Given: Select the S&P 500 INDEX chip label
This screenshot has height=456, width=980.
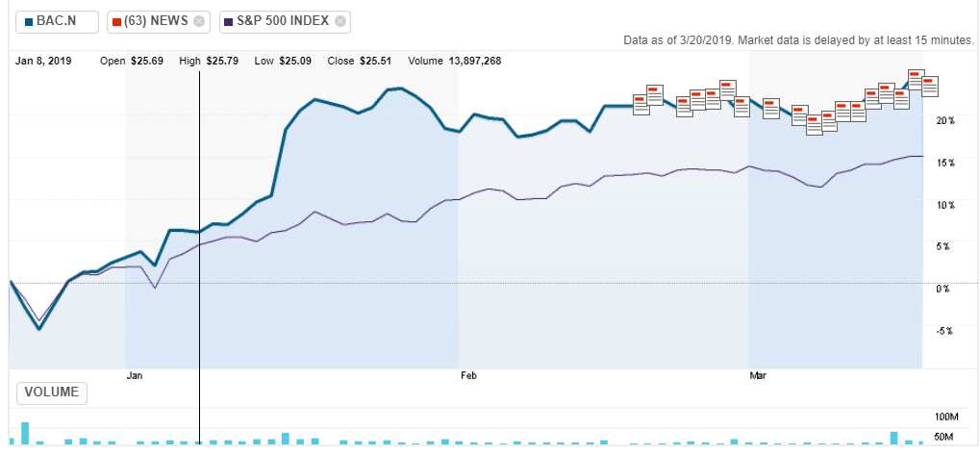Looking at the screenshot, I should (283, 21).
